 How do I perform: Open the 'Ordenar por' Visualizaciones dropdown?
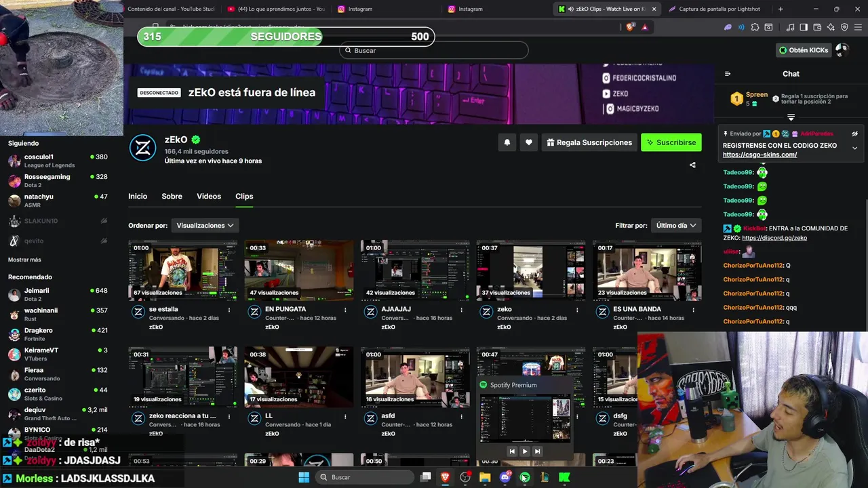[205, 226]
